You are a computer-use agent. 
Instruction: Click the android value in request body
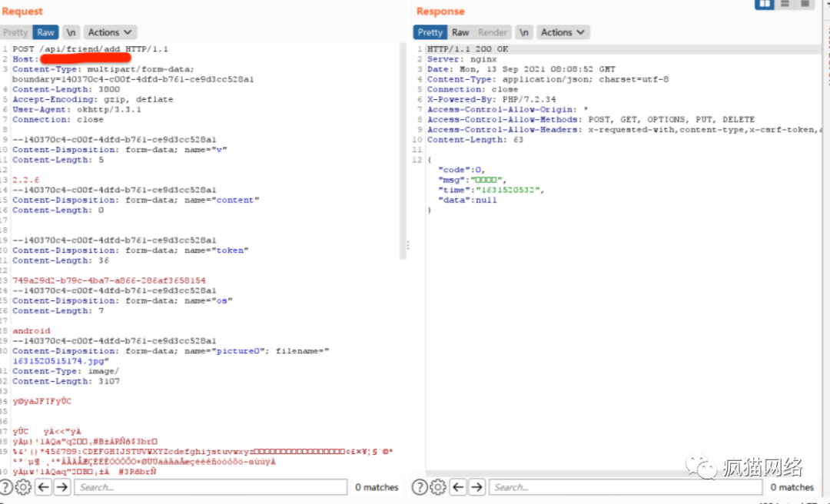click(x=32, y=331)
